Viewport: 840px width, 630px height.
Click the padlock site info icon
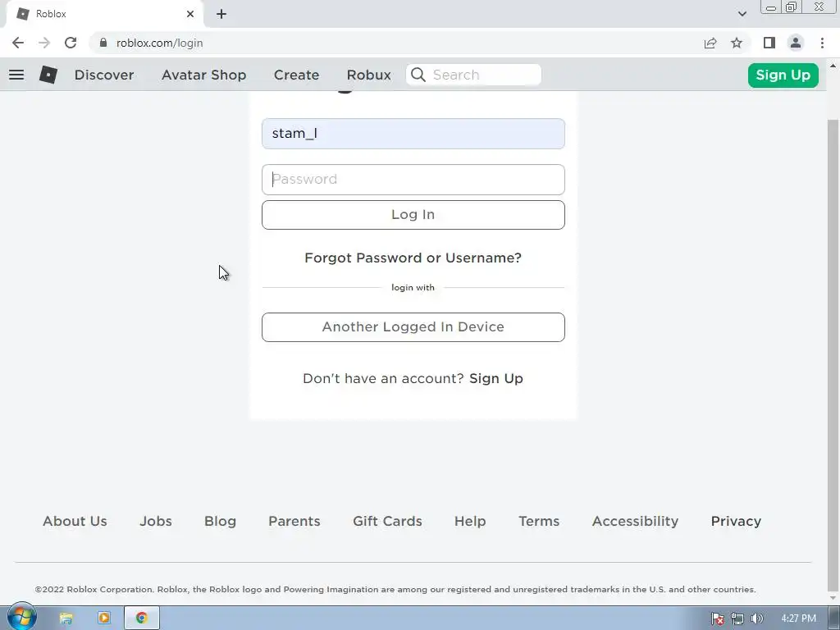coord(103,43)
